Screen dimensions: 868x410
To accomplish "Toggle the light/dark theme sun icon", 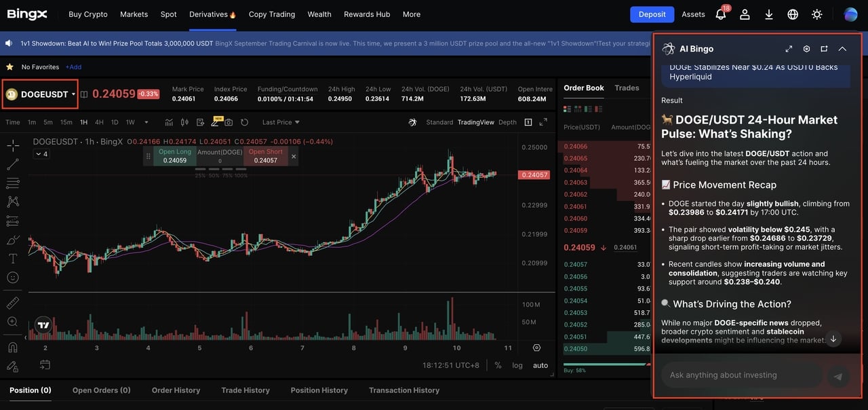I will (x=817, y=14).
